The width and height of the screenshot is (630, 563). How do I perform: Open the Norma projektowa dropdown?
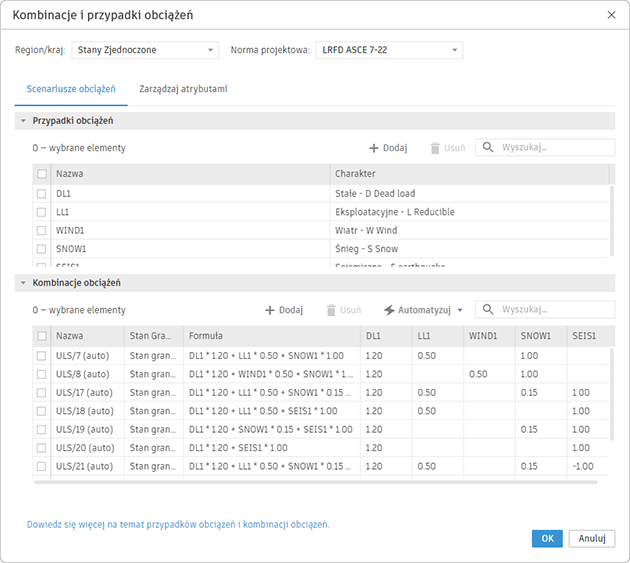(389, 50)
